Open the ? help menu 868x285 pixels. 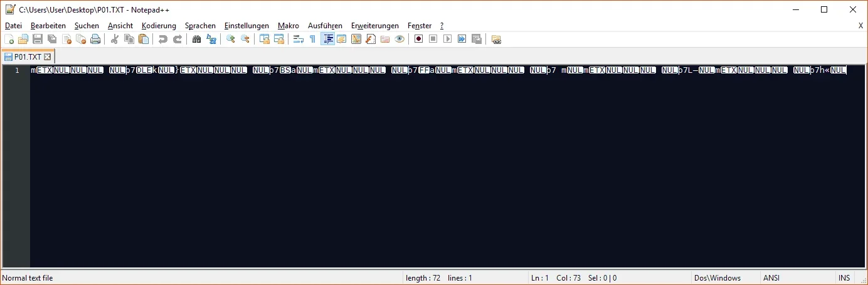[x=442, y=26]
